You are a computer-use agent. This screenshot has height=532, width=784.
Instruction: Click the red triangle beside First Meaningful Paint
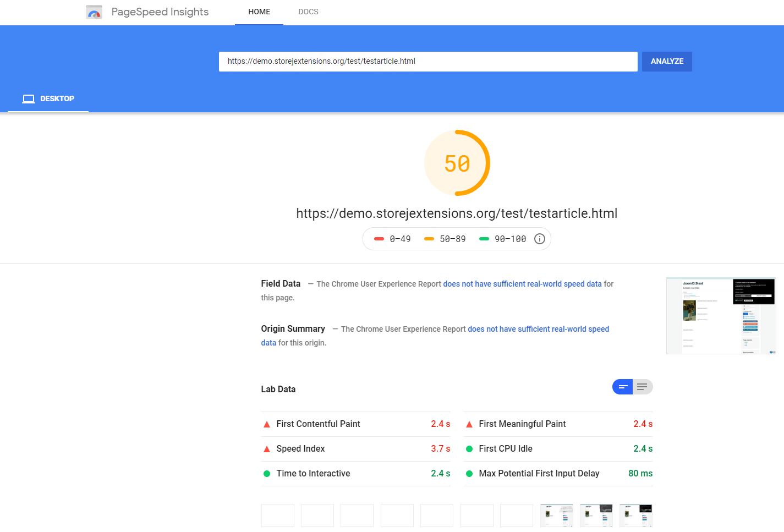(x=469, y=424)
